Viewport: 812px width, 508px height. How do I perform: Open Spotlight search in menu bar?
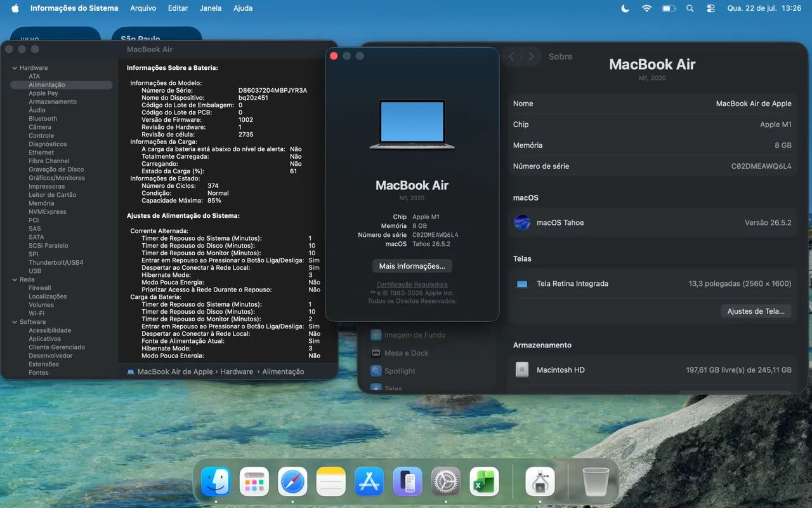(x=690, y=8)
